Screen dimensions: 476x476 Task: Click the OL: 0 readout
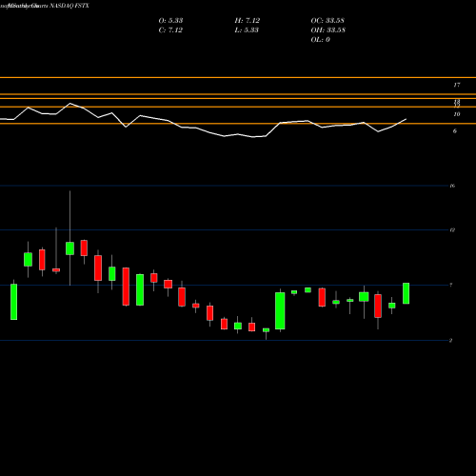[x=320, y=40]
